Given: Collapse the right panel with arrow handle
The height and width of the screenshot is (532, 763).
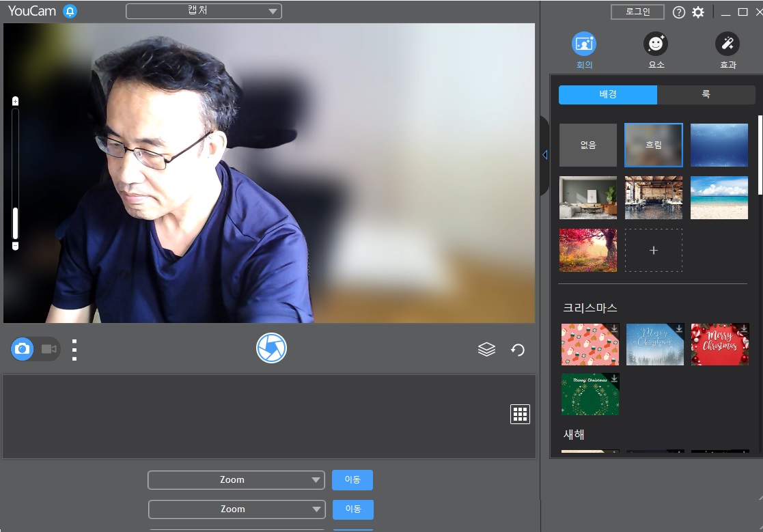Looking at the screenshot, I should click(545, 155).
